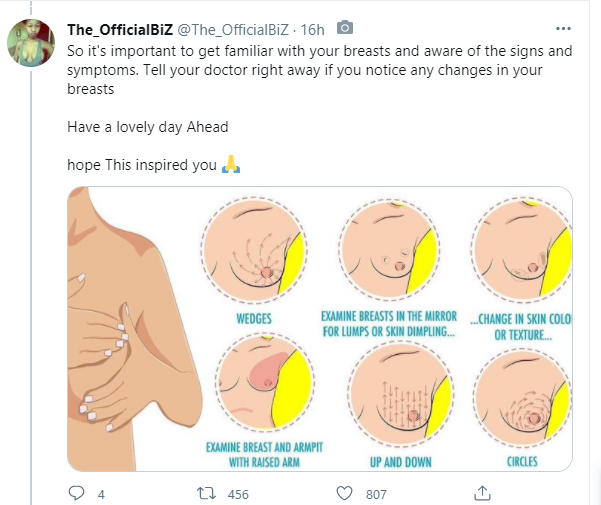Open the Circles diagram in the image
This screenshot has height=505, width=601.
click(520, 392)
